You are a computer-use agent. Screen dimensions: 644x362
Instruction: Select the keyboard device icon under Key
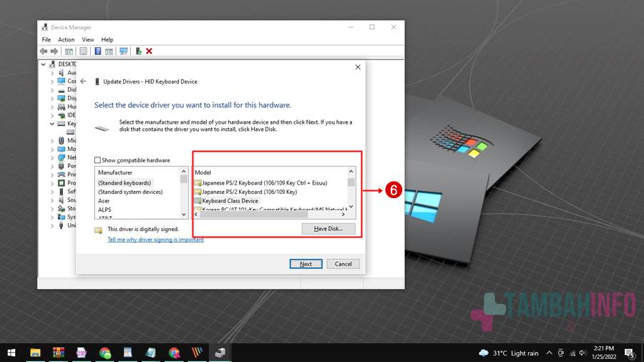point(71,132)
